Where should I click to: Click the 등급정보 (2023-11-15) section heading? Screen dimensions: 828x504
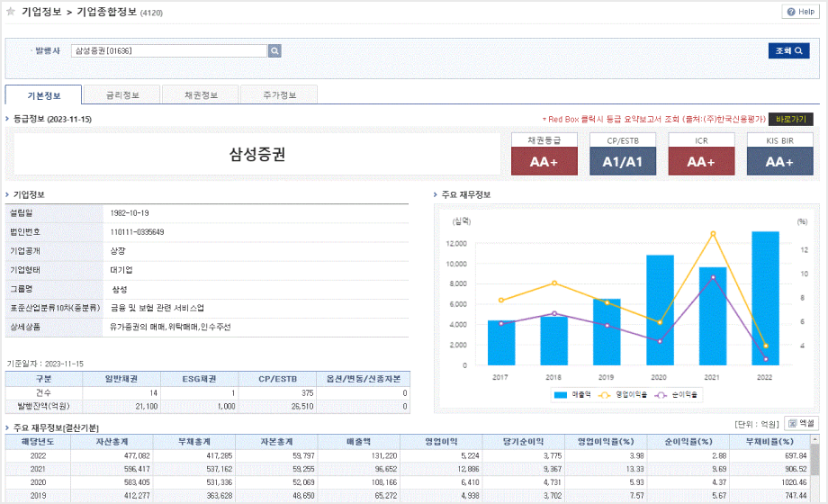pos(52,120)
